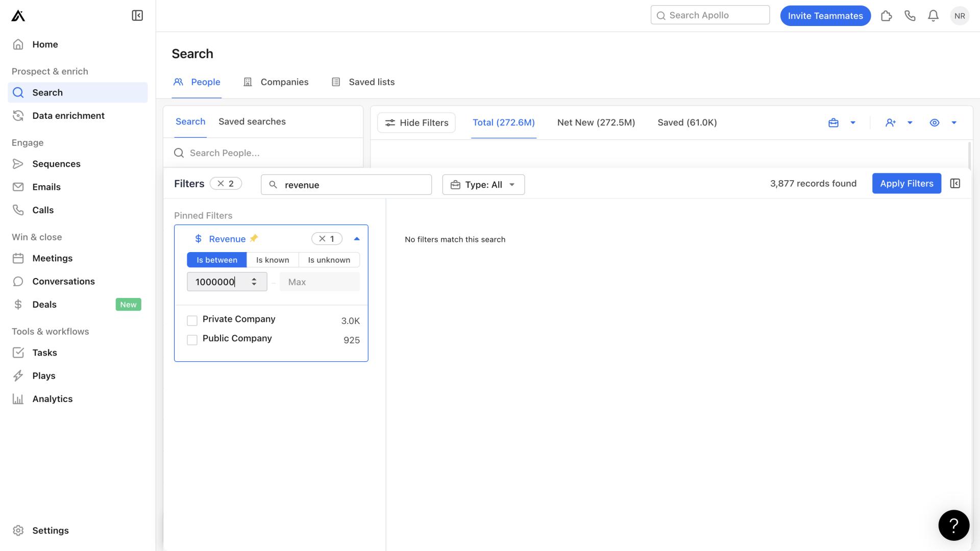The height and width of the screenshot is (551, 980).
Task: Click the notifications bell icon
Action: pyautogui.click(x=935, y=15)
